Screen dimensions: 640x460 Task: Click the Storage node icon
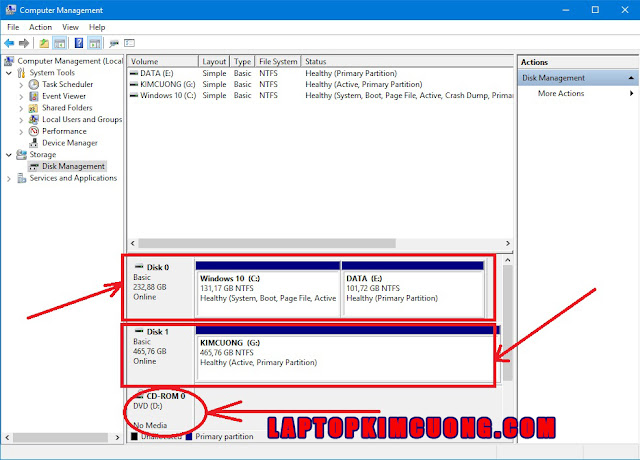pos(21,154)
